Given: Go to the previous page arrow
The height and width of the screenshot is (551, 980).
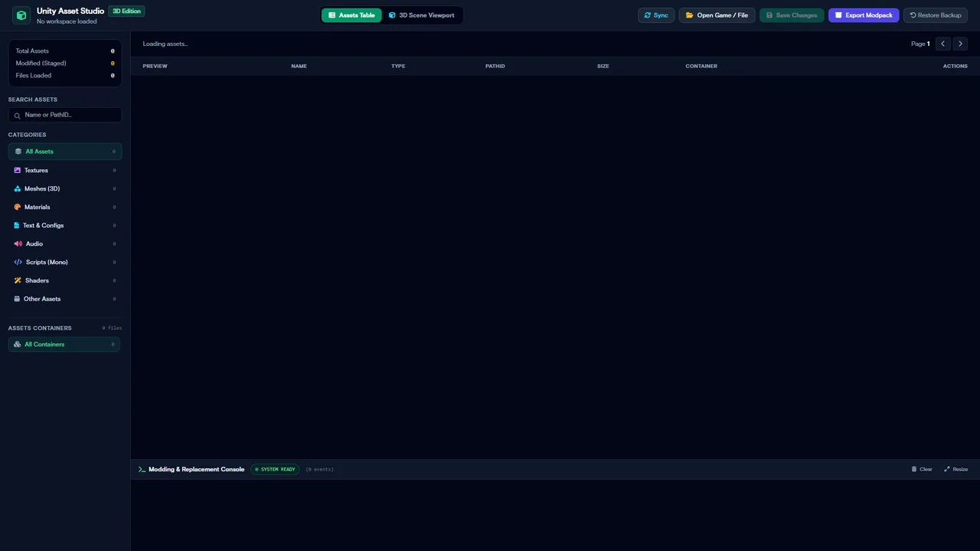Looking at the screenshot, I should (942, 44).
